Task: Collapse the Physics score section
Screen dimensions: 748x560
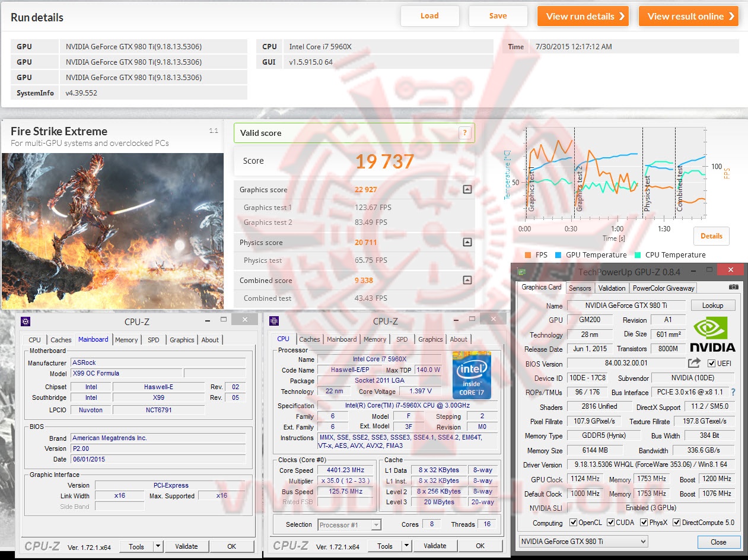Action: point(467,242)
